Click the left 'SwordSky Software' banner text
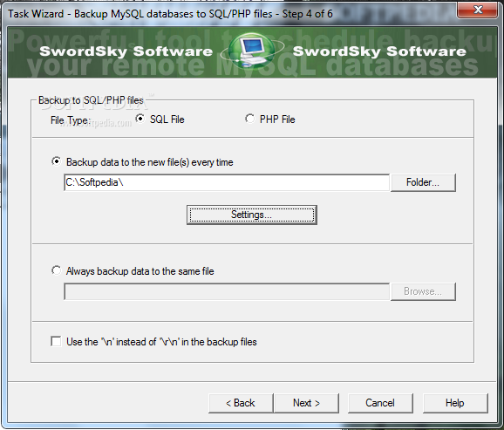 point(126,51)
